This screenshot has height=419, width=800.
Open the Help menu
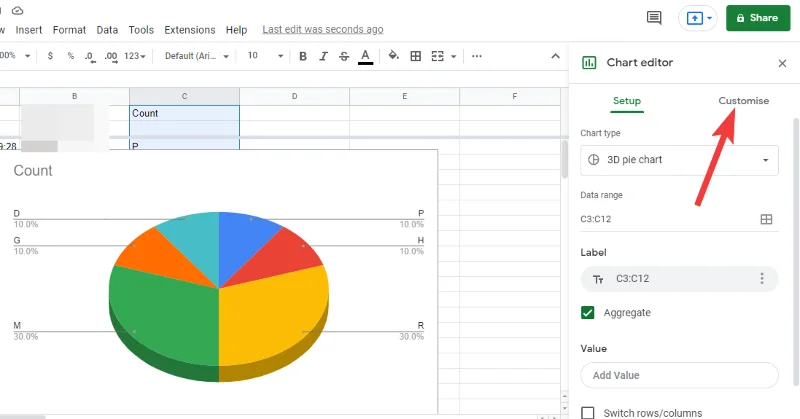pyautogui.click(x=236, y=30)
